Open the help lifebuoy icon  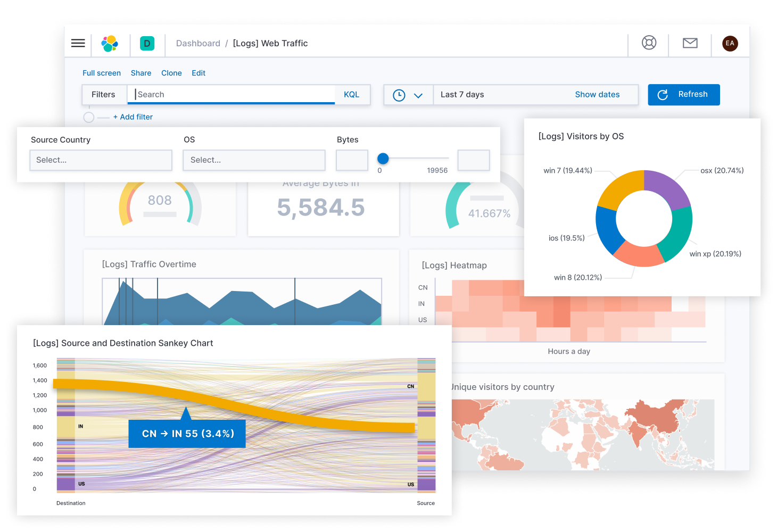(649, 43)
